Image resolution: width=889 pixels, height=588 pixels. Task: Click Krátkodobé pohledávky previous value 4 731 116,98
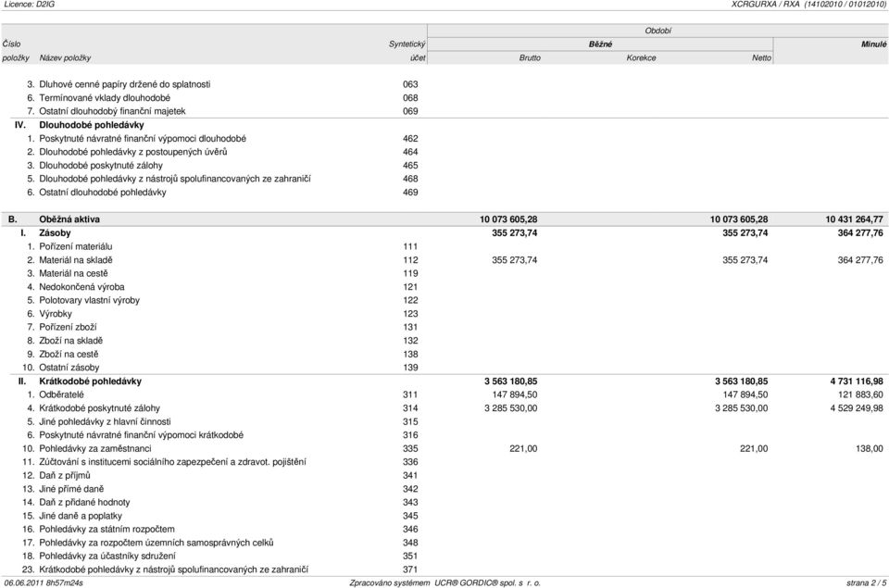(x=856, y=382)
